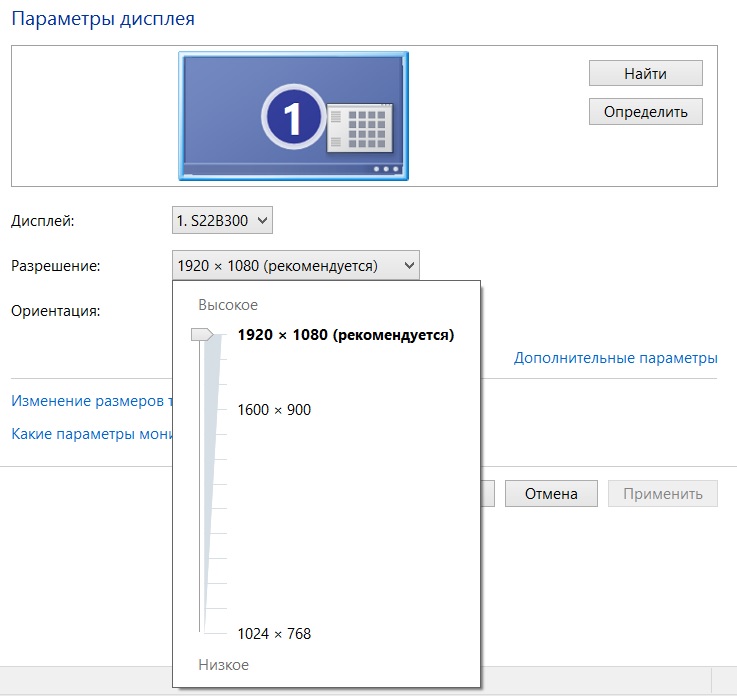Screen dimensions: 737x696
Task: Open the Изменение размеров link
Action: pos(92,401)
